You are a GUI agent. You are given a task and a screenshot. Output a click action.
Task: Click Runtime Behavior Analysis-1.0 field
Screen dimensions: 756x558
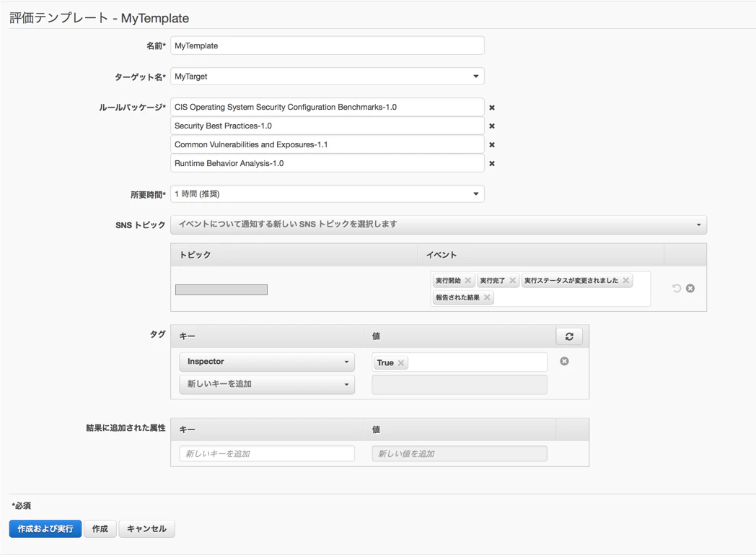(328, 163)
